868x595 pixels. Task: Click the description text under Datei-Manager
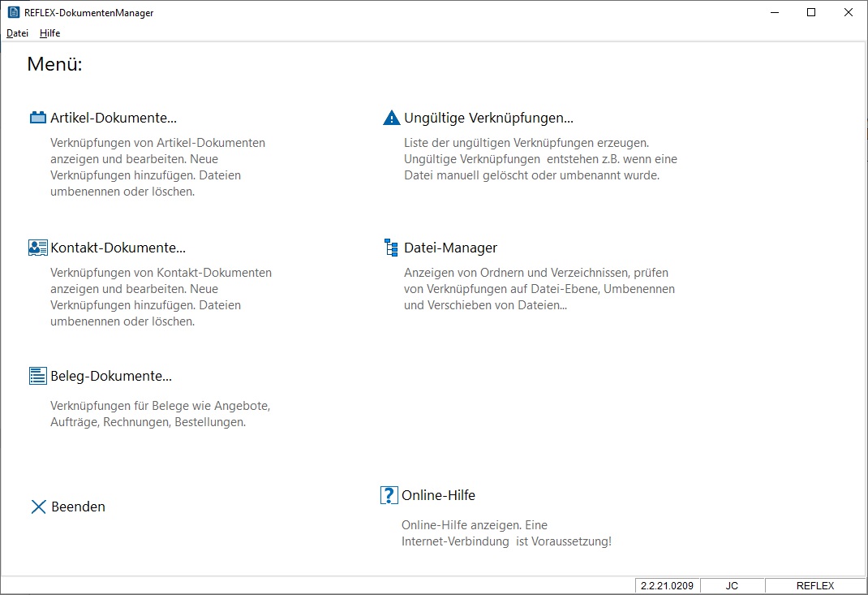coord(539,289)
